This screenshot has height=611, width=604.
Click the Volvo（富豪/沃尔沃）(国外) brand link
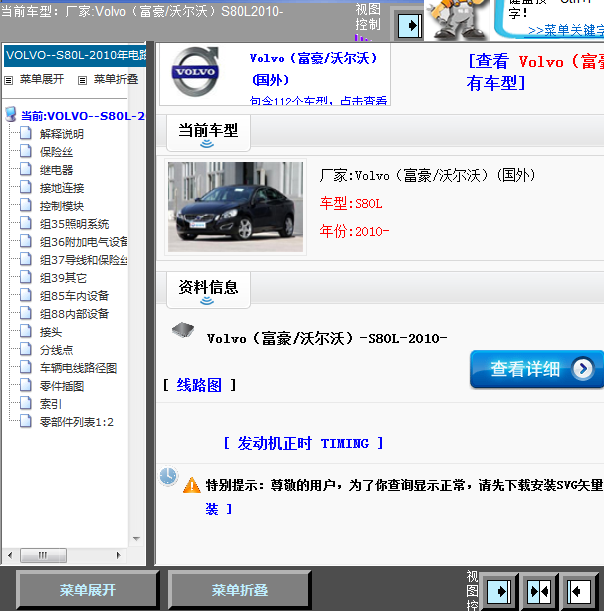coord(313,69)
